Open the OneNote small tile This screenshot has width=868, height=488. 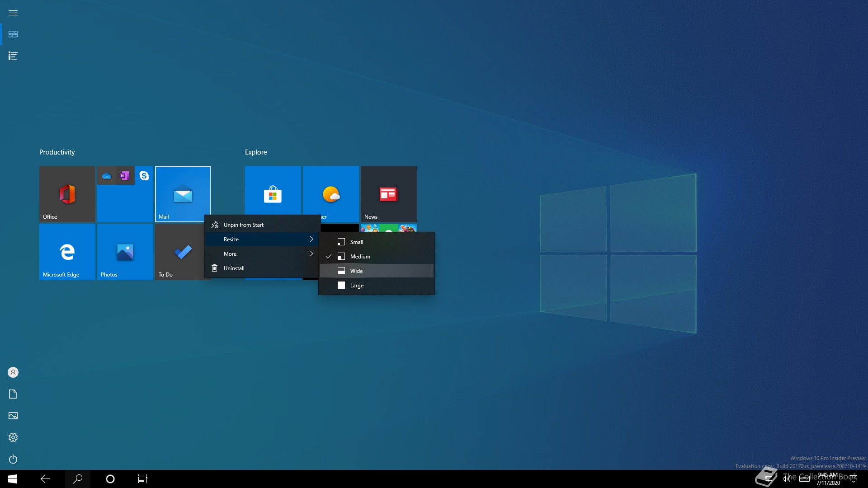(125, 176)
